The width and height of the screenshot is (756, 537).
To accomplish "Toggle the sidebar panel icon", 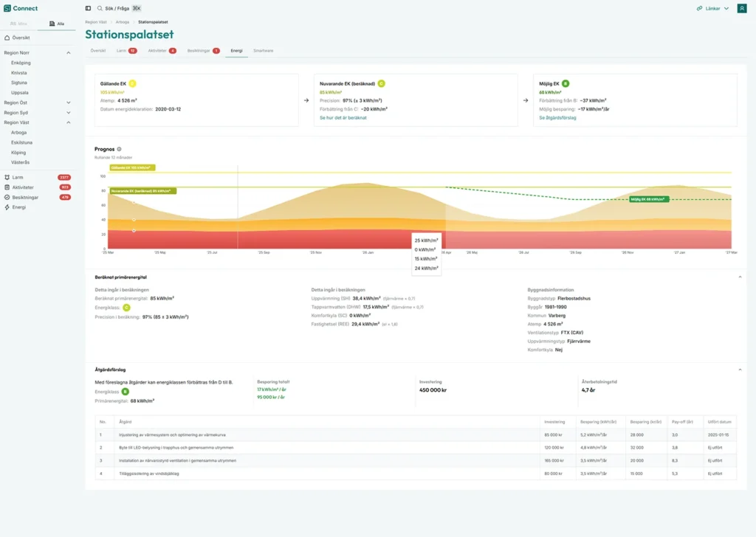I will coord(89,8).
